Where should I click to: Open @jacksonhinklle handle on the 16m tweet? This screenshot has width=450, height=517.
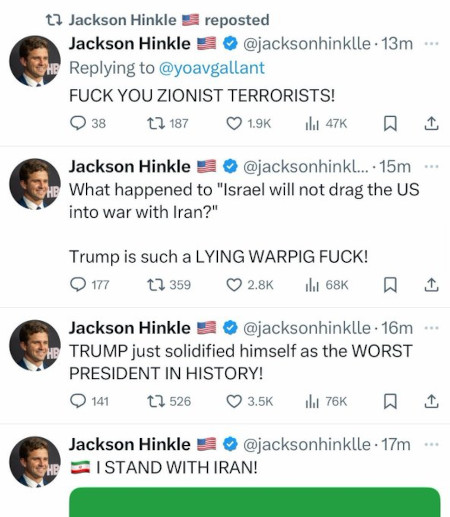pos(307,328)
